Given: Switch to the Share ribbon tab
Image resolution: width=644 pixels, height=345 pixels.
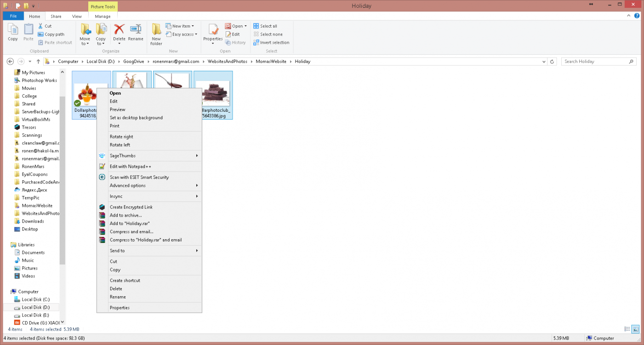Looking at the screenshot, I should point(56,16).
